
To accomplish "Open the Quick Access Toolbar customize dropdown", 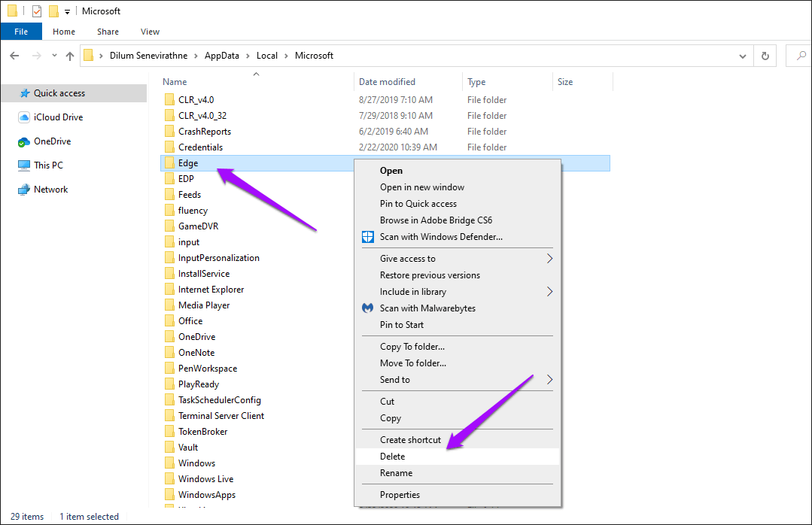I will pyautogui.click(x=67, y=11).
